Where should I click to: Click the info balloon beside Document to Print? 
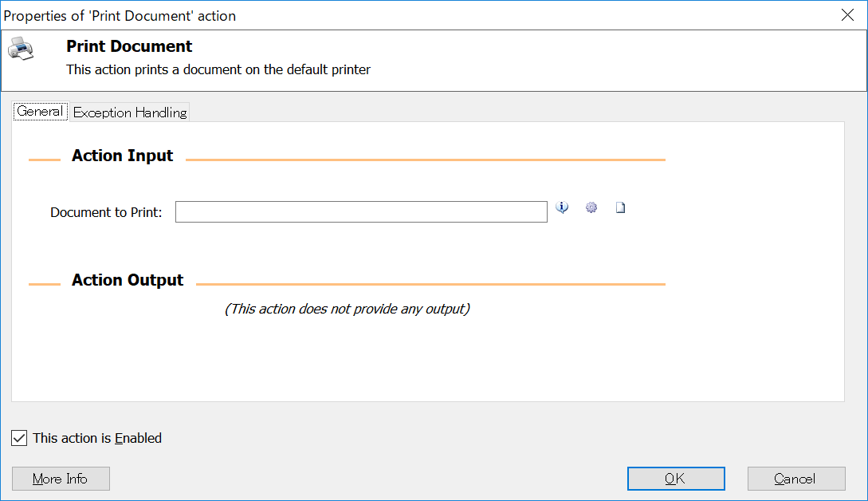pyautogui.click(x=562, y=207)
